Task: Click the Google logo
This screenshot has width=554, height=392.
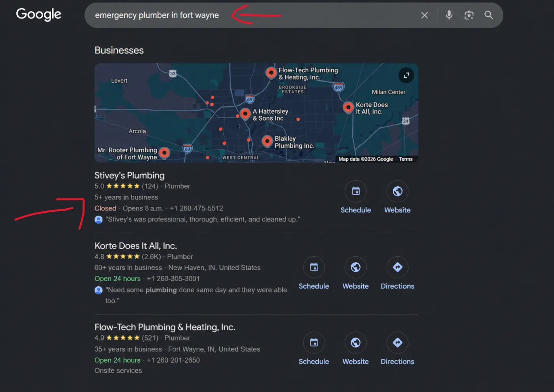Action: [38, 14]
